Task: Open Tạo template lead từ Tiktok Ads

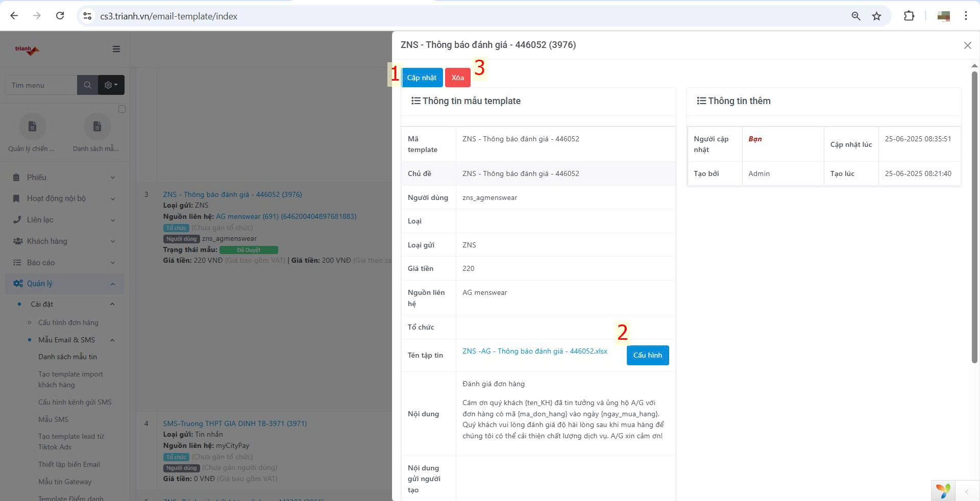Action: pyautogui.click(x=71, y=442)
